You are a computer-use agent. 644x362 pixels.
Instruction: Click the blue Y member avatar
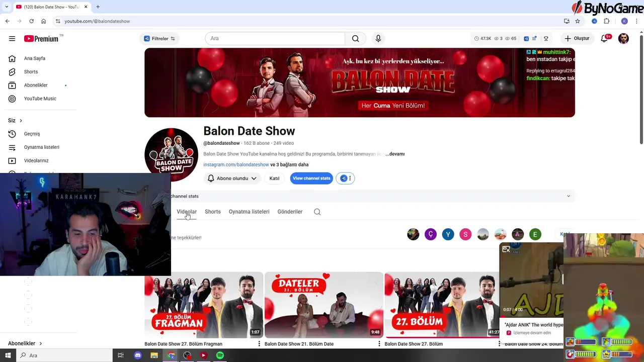(448, 234)
